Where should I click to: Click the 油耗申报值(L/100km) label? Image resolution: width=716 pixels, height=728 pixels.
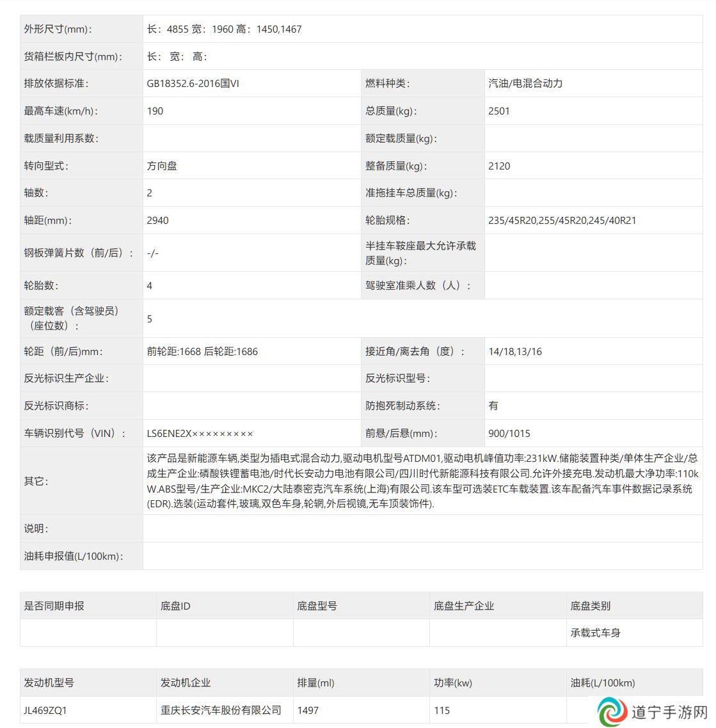coord(74,556)
